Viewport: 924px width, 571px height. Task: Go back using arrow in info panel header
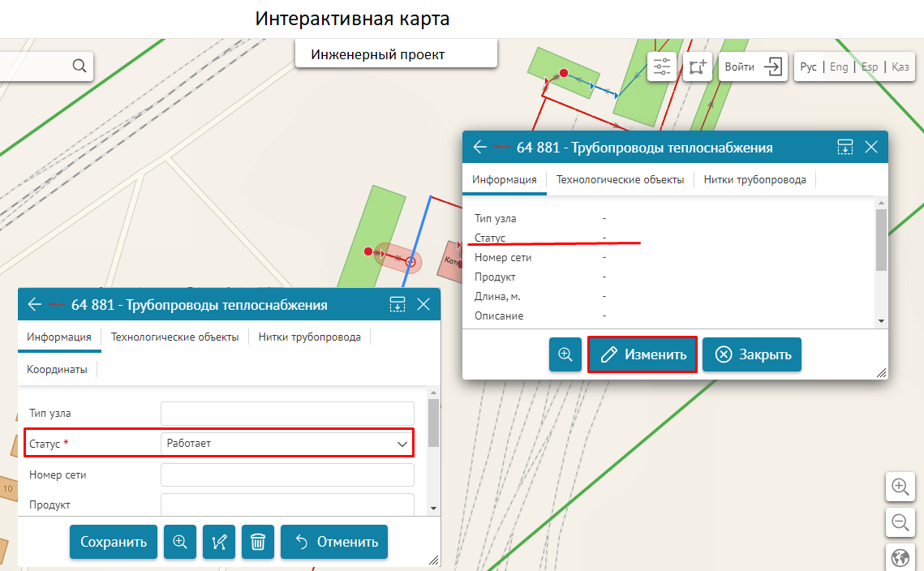tap(480, 147)
